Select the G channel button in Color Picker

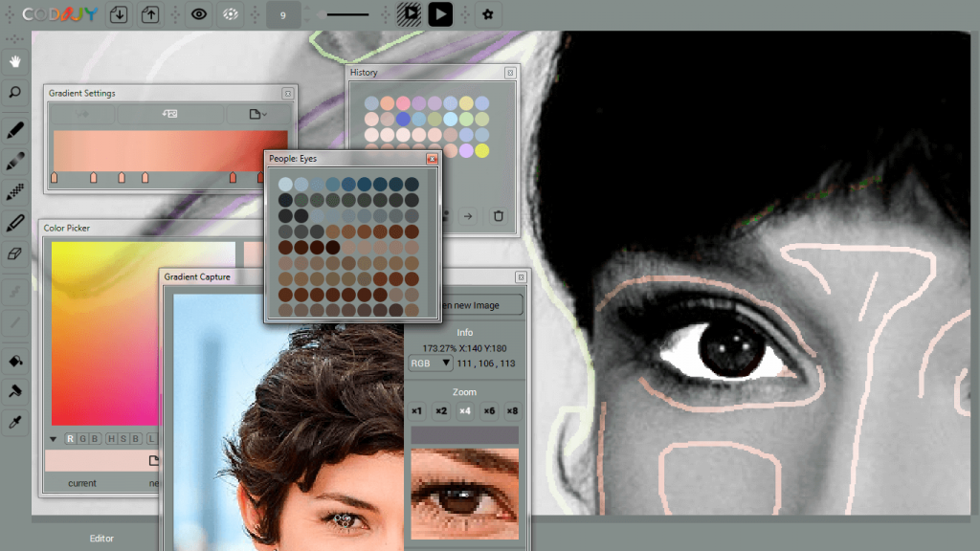(82, 439)
